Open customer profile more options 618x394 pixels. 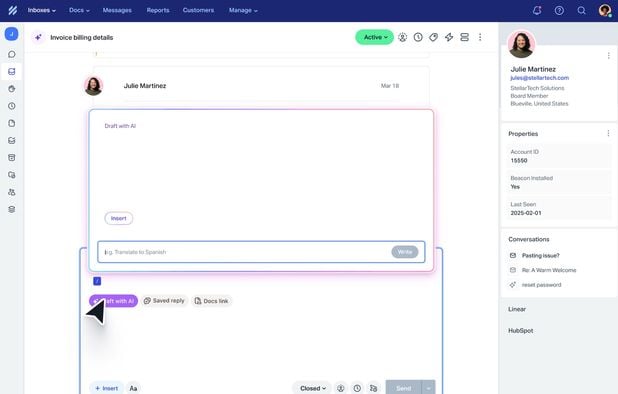(609, 56)
